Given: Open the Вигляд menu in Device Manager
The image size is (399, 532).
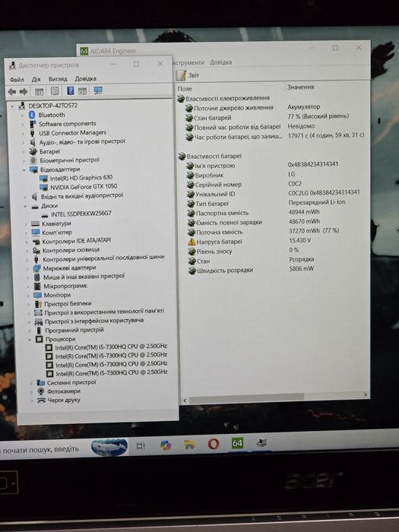Looking at the screenshot, I should pos(58,79).
